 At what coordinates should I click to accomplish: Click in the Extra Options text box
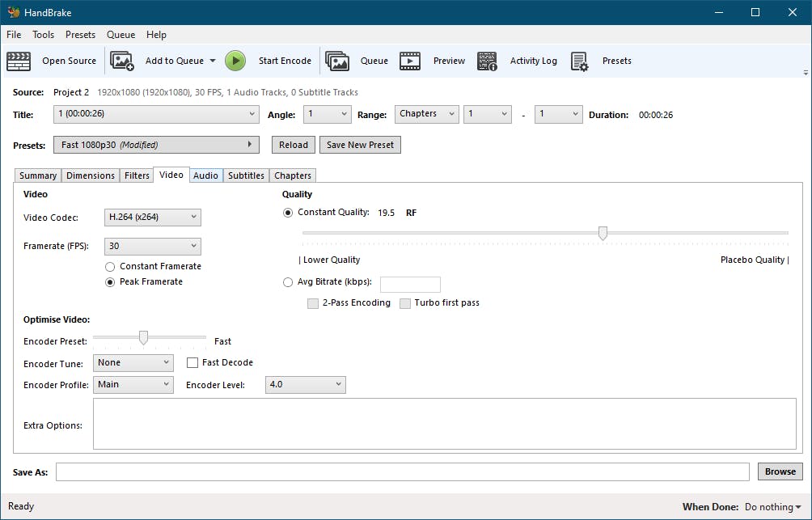click(x=444, y=424)
